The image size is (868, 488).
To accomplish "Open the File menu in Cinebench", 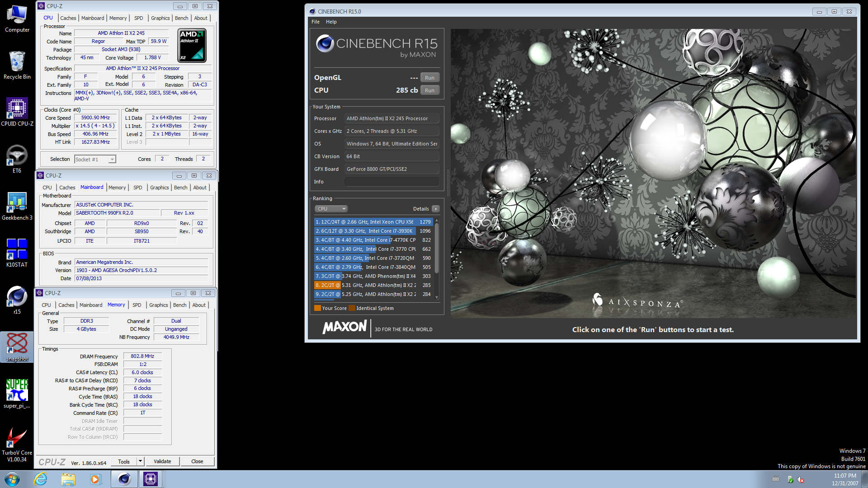I will click(315, 22).
